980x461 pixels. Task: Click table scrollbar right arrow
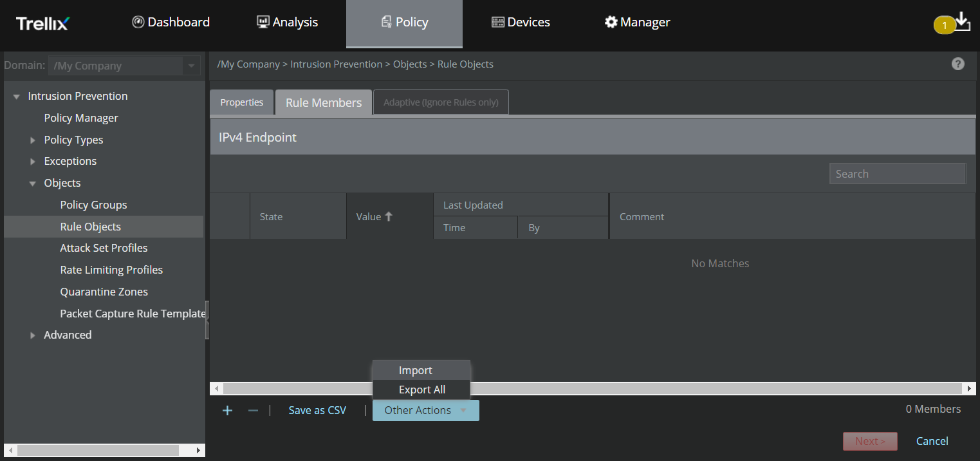coord(969,388)
